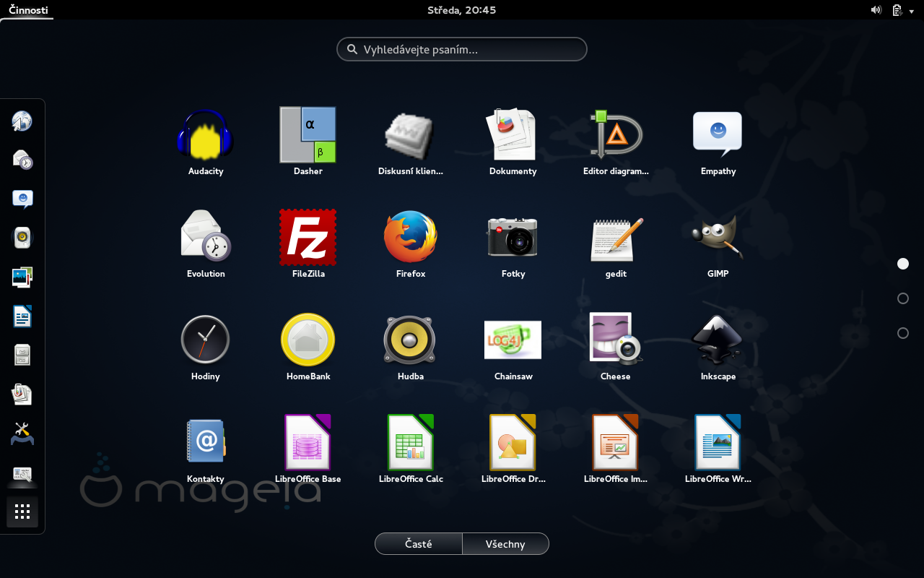
Task: Launch the Fotky camera app
Action: (x=513, y=237)
